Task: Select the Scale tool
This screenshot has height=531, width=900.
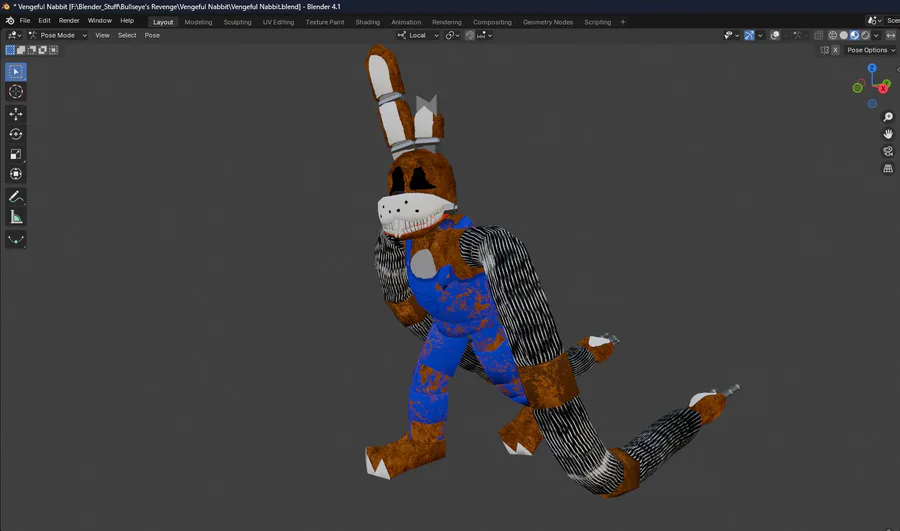Action: pyautogui.click(x=15, y=154)
